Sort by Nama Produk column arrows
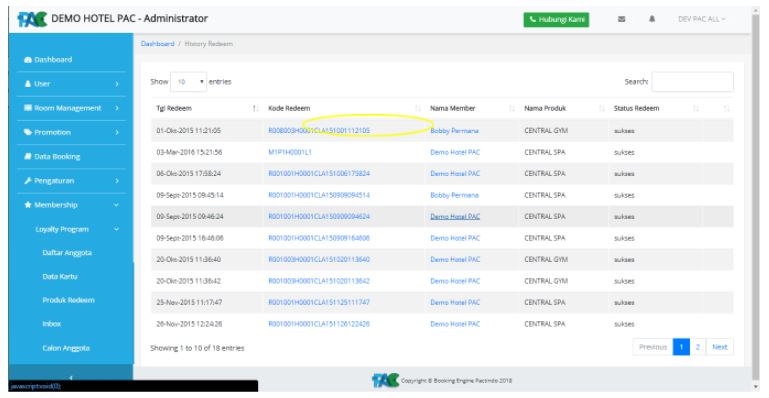Screen dimensions: 769x398 pos(602,108)
